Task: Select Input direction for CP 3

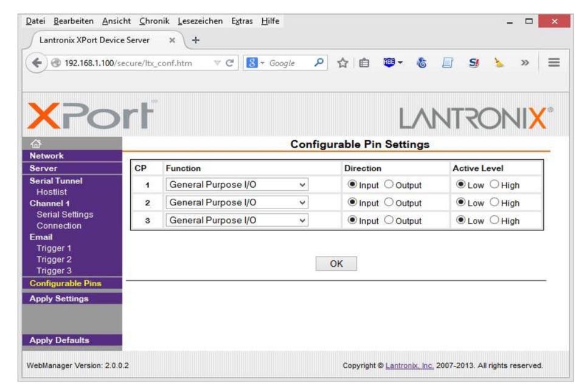Action: tap(352, 220)
